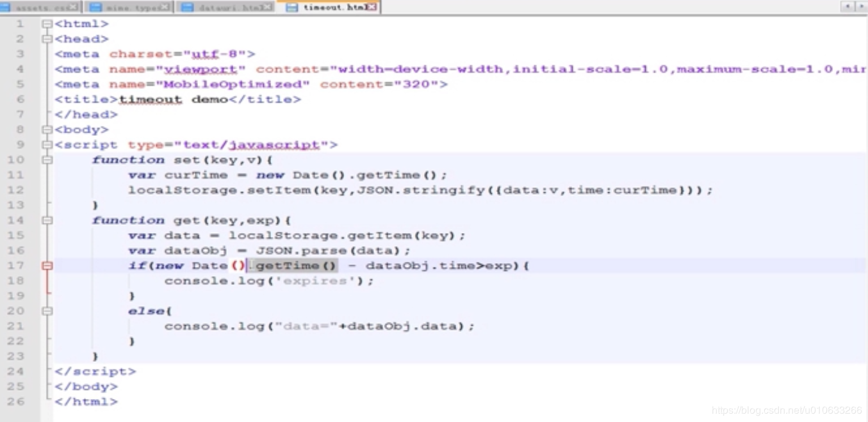The height and width of the screenshot is (422, 868).
Task: Click line number 26 in the margin
Action: coord(15,402)
